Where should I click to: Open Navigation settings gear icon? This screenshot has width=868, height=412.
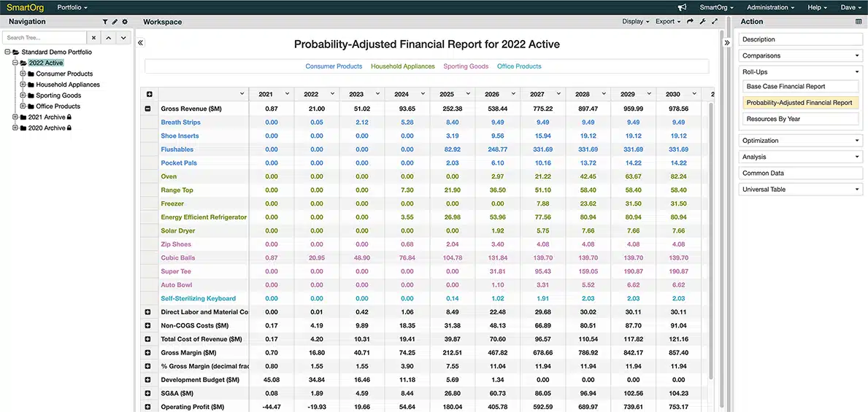(x=125, y=22)
